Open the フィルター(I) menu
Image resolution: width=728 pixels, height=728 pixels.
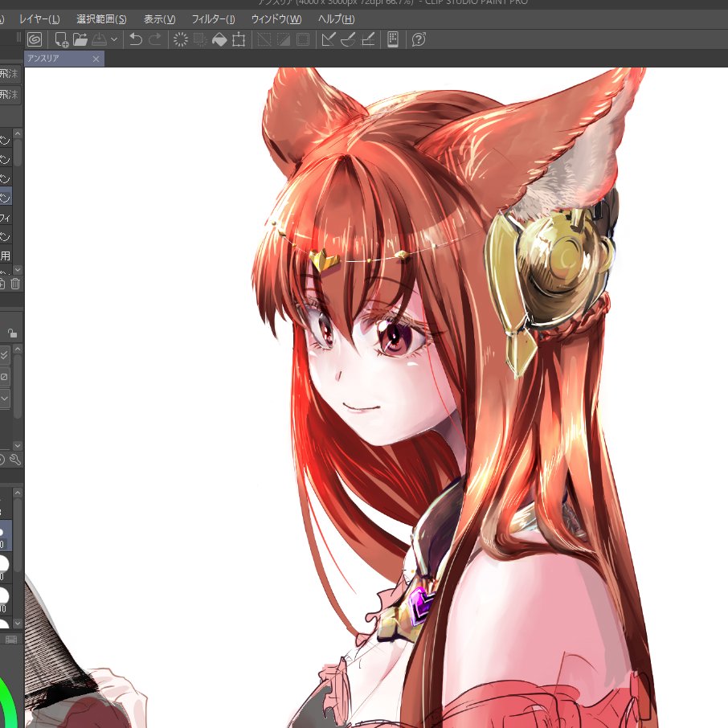tap(213, 19)
